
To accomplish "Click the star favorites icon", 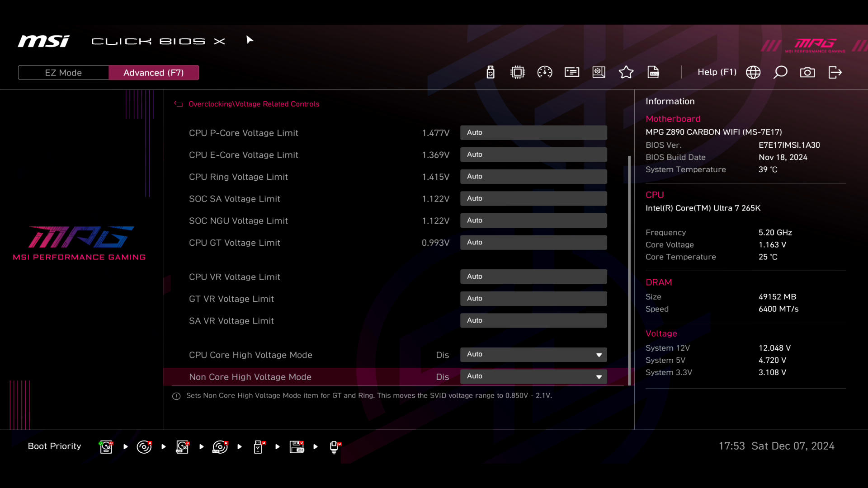I will pos(626,72).
